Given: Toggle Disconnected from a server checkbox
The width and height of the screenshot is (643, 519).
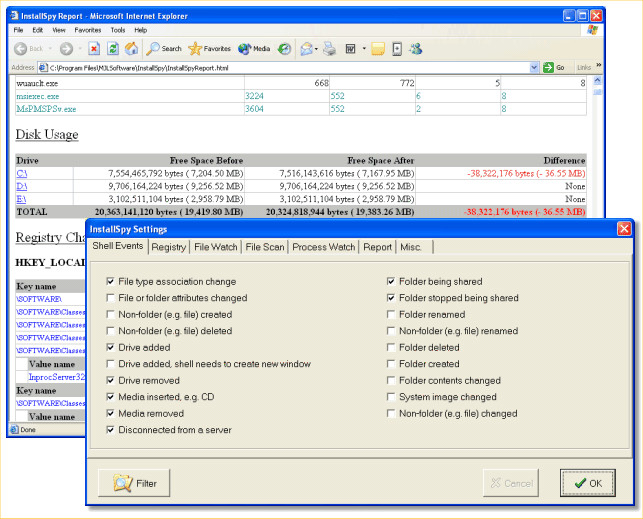Looking at the screenshot, I should (x=110, y=430).
